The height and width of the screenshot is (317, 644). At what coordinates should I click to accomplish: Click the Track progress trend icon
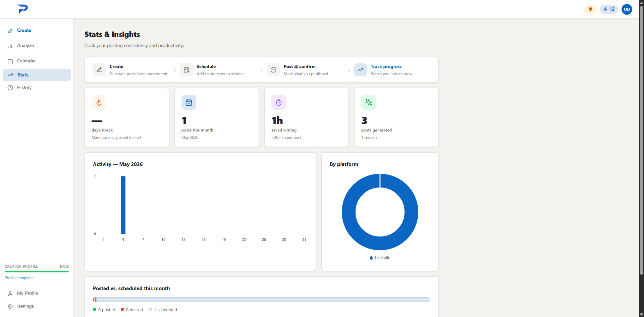[x=361, y=70]
